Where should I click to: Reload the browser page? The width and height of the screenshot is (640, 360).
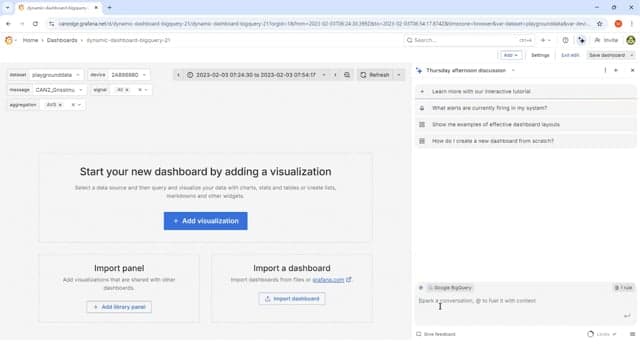coord(35,24)
